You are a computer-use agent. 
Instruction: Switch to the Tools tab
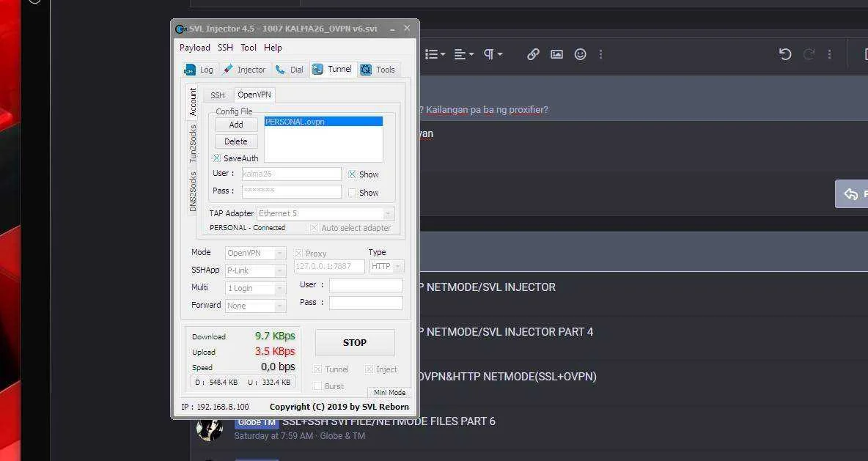tap(378, 70)
